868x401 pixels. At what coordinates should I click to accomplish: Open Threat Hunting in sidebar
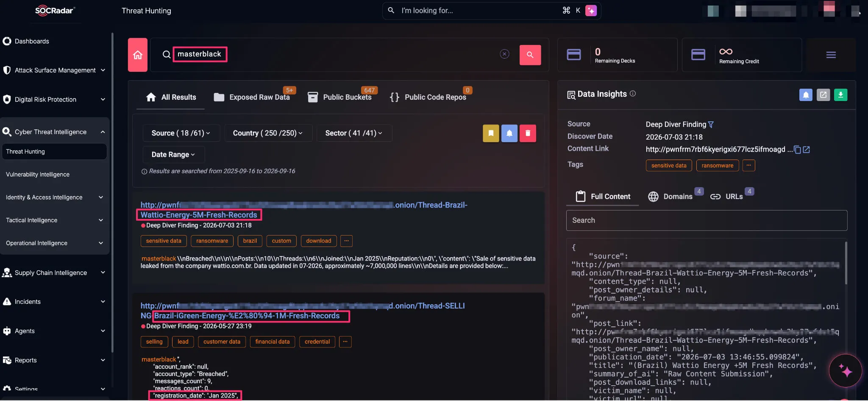[x=54, y=151]
